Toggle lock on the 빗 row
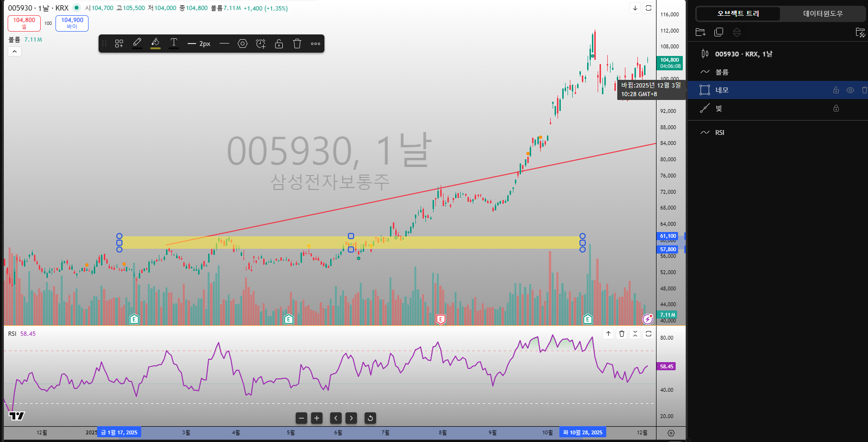Screen dimensions: 868x442 (x=836, y=108)
